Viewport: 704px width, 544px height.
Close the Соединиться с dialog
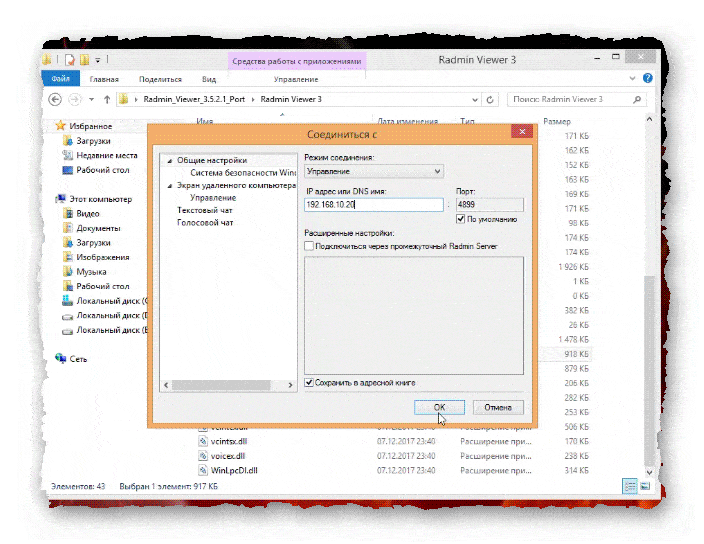coord(522,132)
